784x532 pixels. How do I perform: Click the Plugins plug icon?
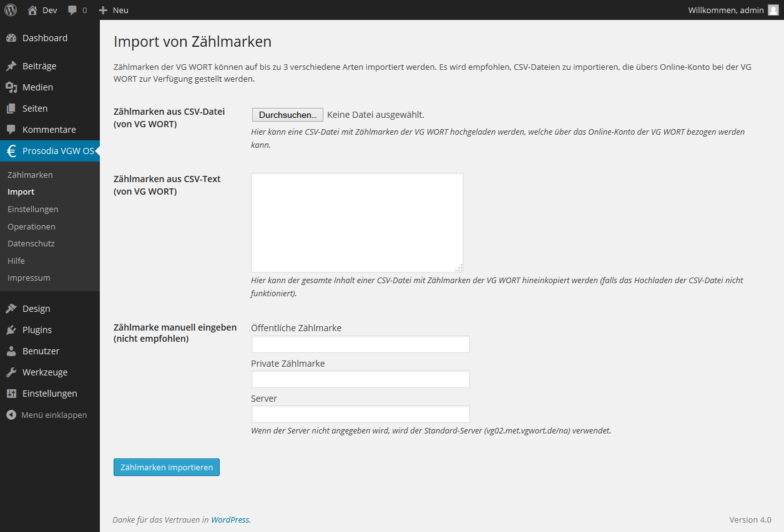[11, 330]
